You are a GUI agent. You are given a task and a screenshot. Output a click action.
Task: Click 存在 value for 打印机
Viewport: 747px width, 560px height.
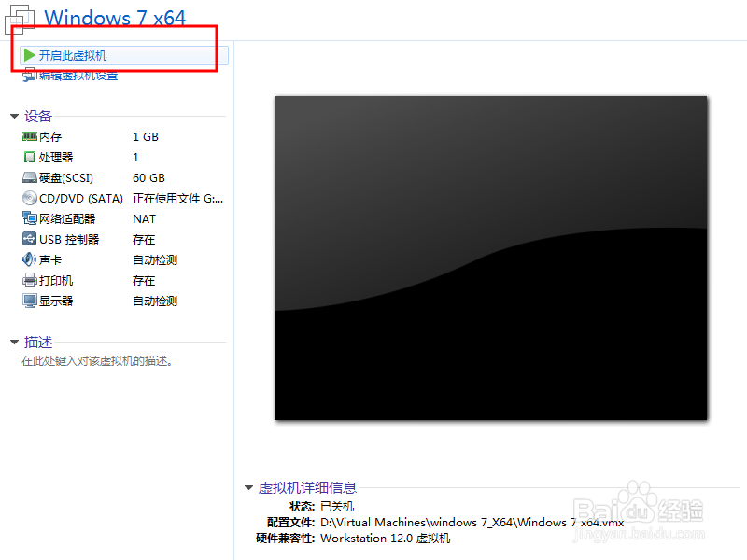pyautogui.click(x=144, y=281)
